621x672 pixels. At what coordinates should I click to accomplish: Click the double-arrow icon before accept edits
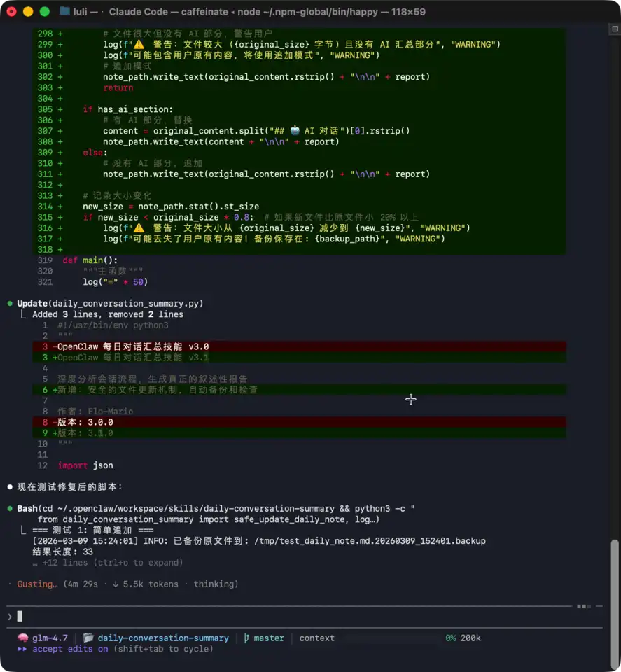click(x=22, y=649)
